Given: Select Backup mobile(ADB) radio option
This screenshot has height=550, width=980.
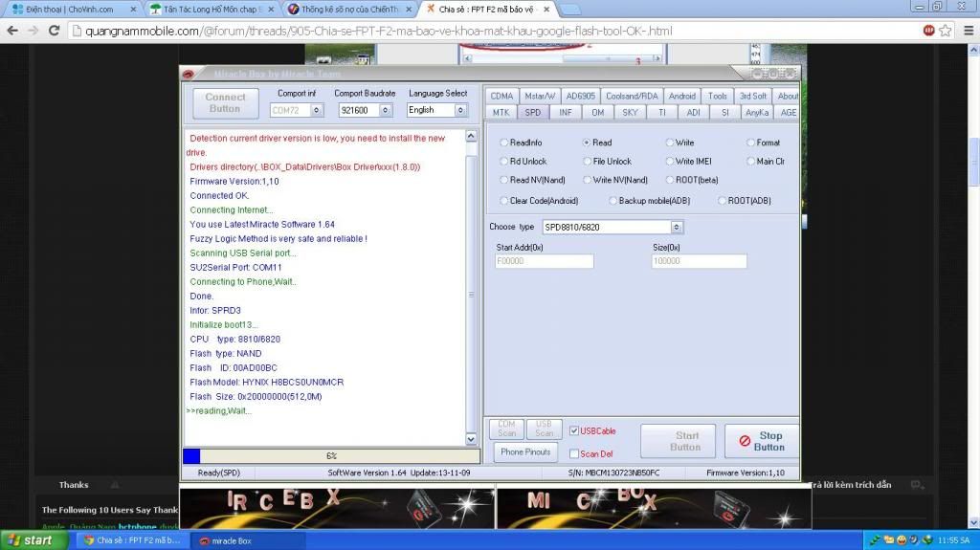Looking at the screenshot, I should coord(612,201).
